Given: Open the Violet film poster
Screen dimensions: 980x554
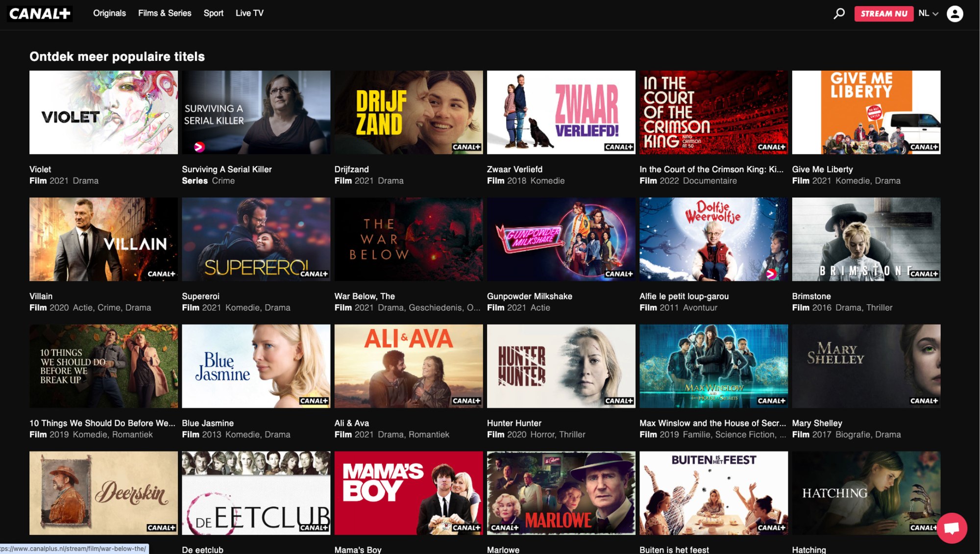Looking at the screenshot, I should pyautogui.click(x=103, y=112).
